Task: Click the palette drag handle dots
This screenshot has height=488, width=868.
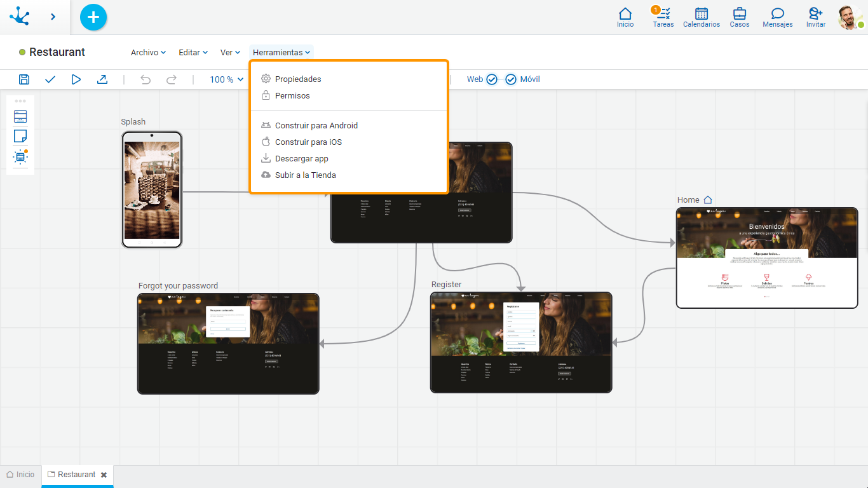Action: click(x=20, y=101)
